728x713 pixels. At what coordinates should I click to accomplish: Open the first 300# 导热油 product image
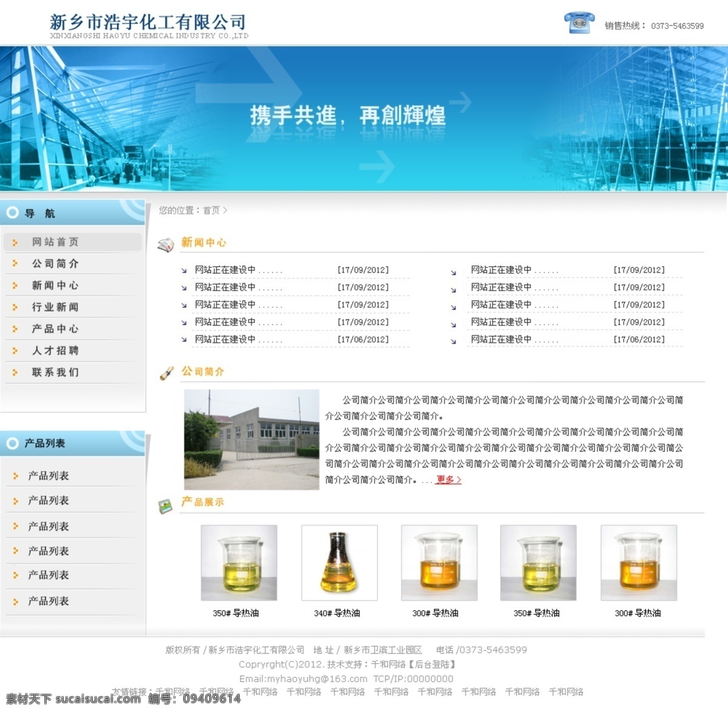[439, 563]
